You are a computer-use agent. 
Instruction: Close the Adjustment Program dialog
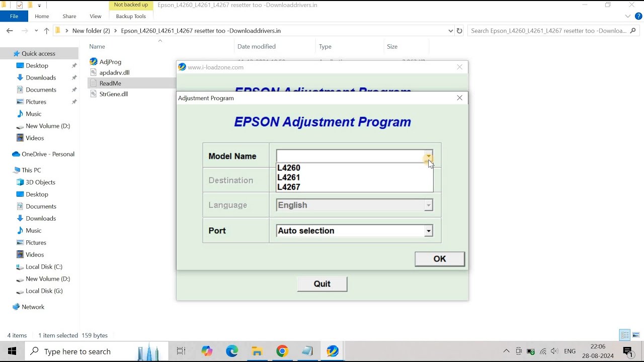tap(459, 98)
